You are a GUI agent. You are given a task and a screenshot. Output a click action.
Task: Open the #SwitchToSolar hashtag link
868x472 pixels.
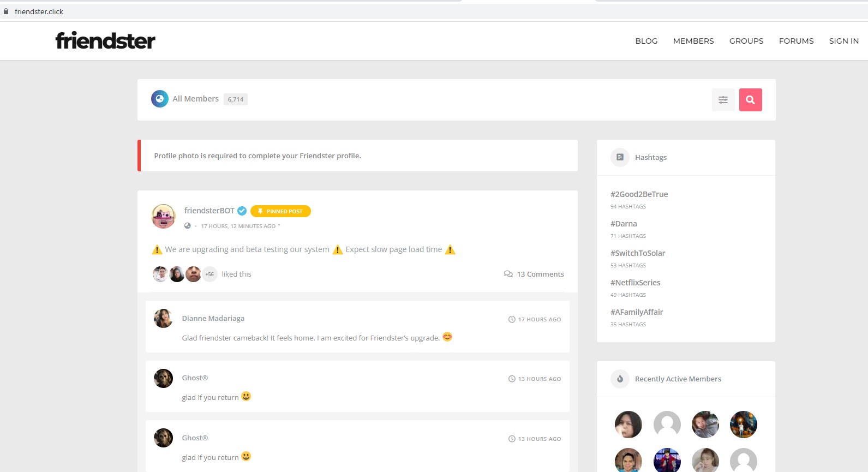(637, 253)
